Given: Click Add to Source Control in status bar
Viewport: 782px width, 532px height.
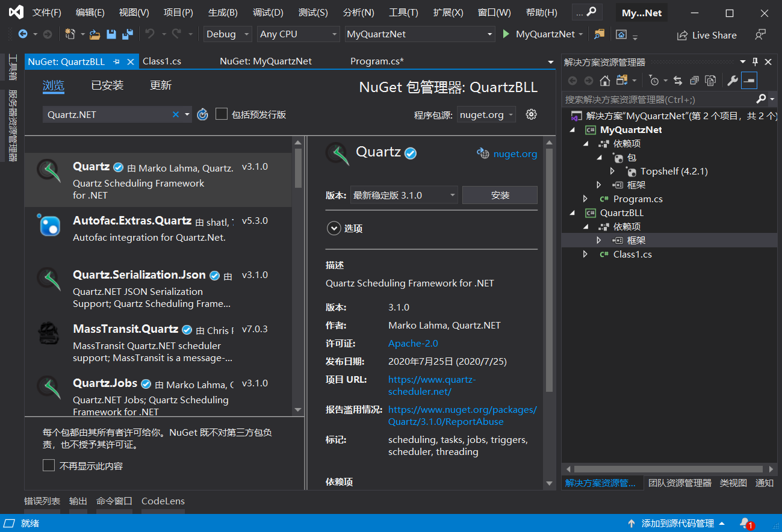Looking at the screenshot, I should click(677, 524).
